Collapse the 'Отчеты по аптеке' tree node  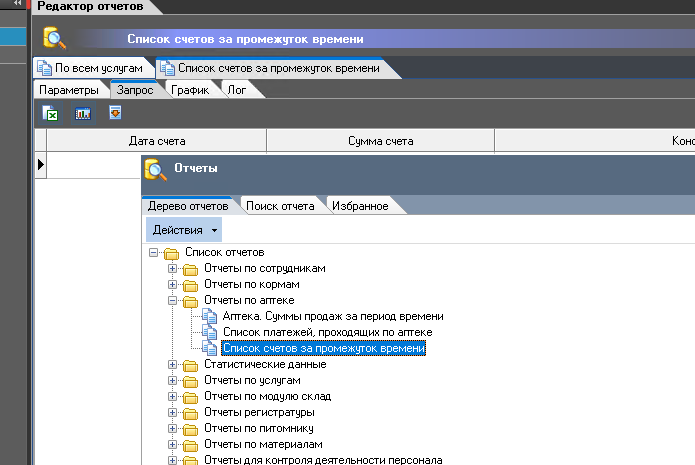pyautogui.click(x=172, y=300)
